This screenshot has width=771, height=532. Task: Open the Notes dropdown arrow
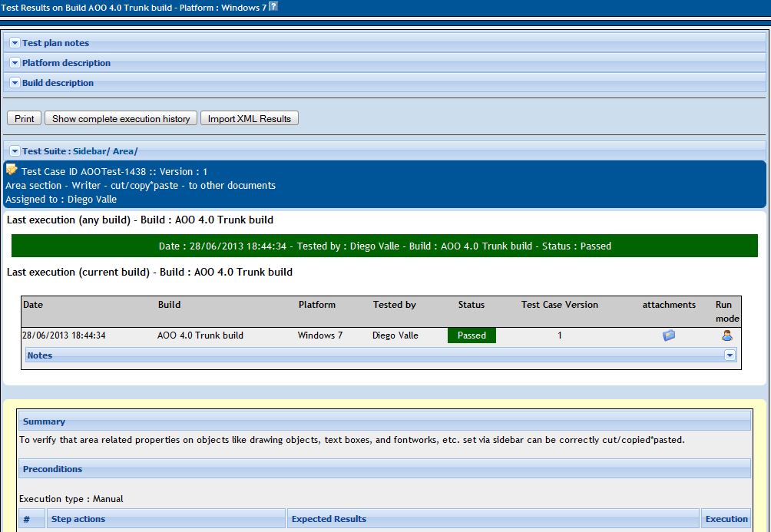point(730,355)
